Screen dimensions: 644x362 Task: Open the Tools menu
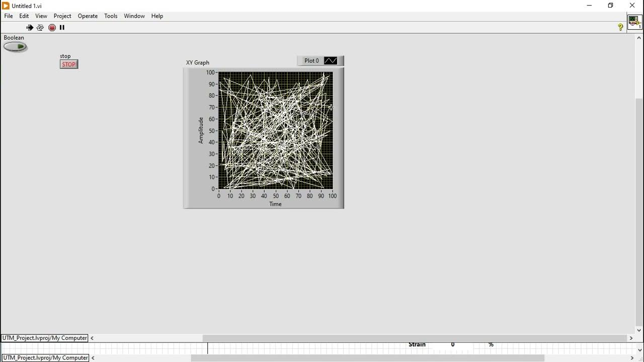click(111, 16)
